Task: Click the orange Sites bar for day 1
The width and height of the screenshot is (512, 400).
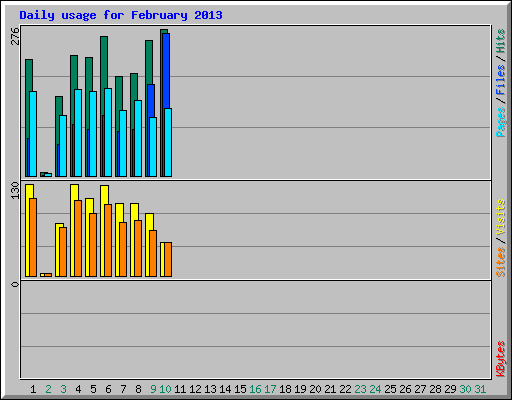Action: pyautogui.click(x=33, y=237)
